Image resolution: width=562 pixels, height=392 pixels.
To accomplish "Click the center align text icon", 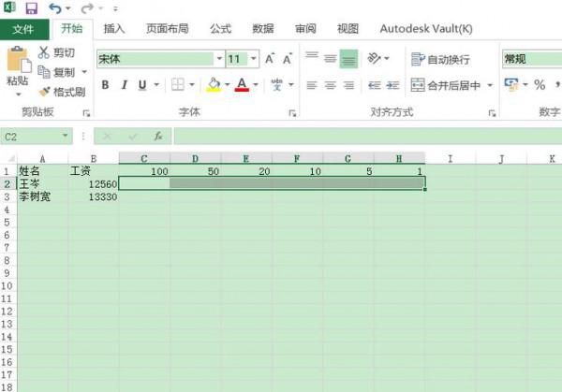I will pos(329,85).
